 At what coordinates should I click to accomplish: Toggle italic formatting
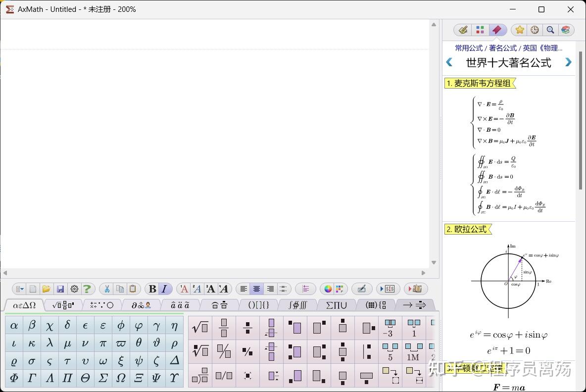pos(164,289)
